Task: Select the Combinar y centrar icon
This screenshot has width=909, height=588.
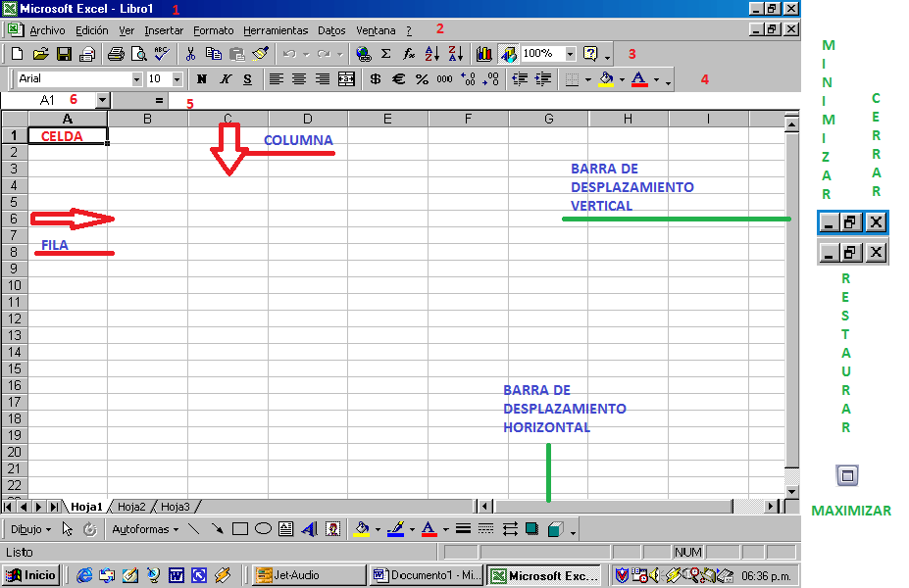Action: 347,78
